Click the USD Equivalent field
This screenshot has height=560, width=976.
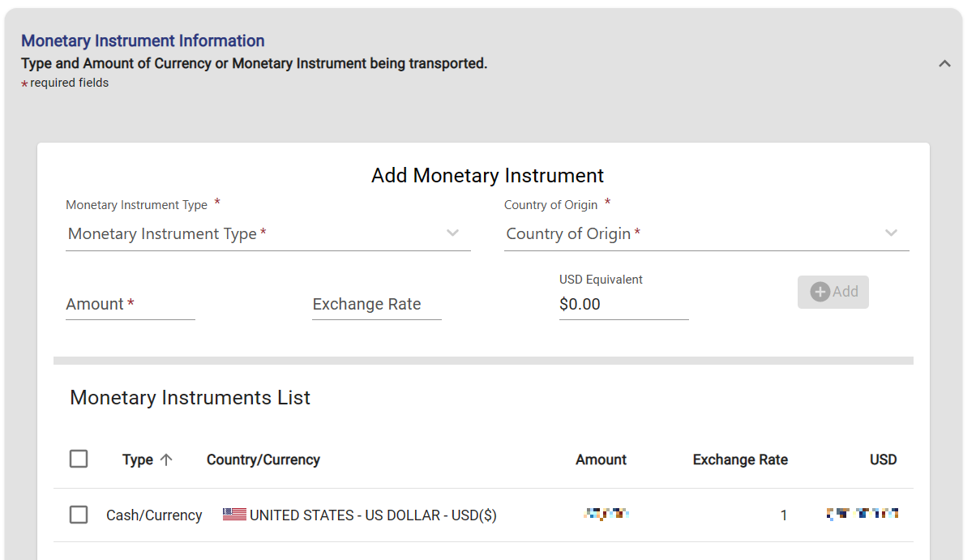(623, 305)
